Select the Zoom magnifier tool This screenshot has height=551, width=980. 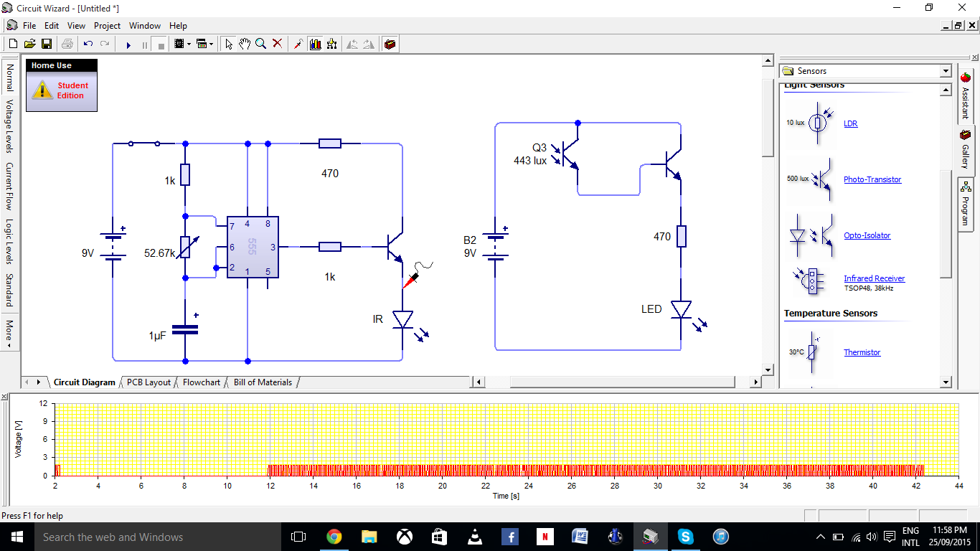point(261,44)
